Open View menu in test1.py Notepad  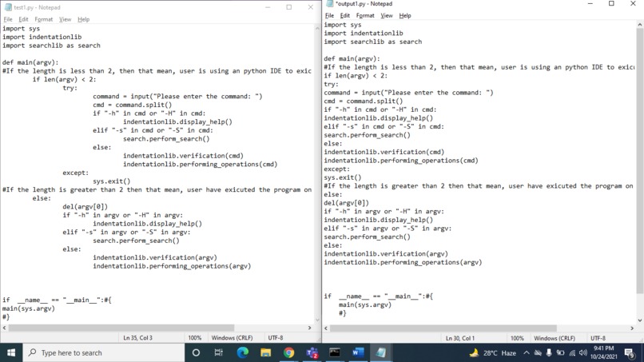tap(65, 19)
